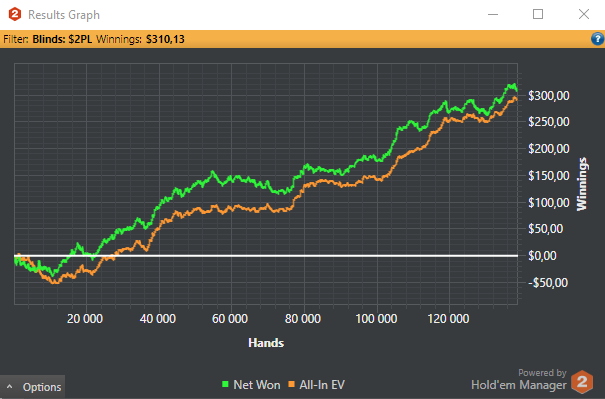The image size is (605, 399).
Task: Click the $50,00 y-axis label
Action: click(546, 229)
